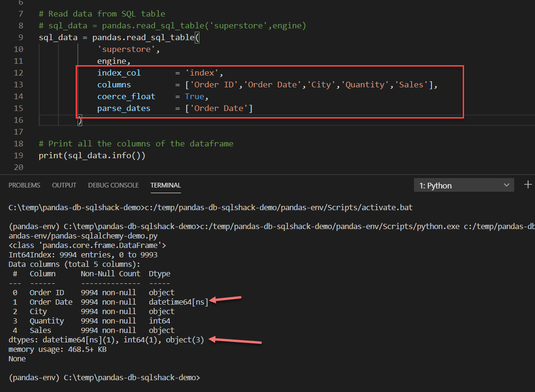Screen dimensions: 535x392
Task: Select the index_col parameter name
Action: pos(119,72)
